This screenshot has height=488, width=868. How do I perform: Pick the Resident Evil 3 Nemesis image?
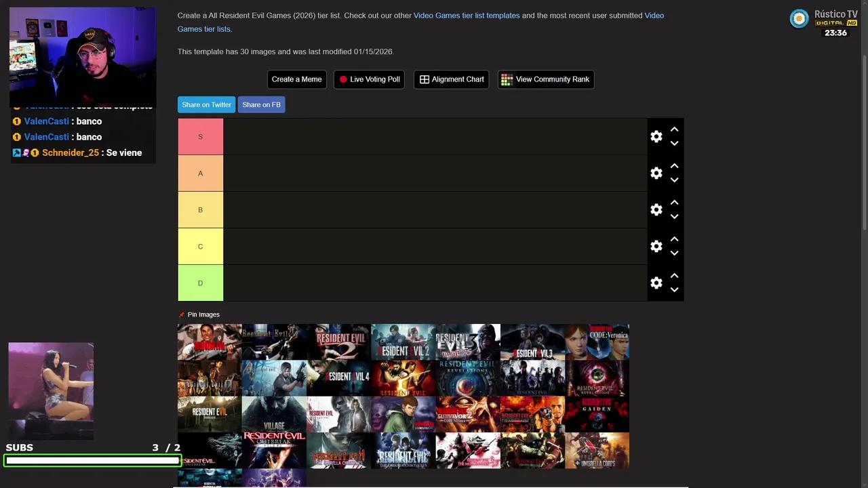[x=467, y=342]
